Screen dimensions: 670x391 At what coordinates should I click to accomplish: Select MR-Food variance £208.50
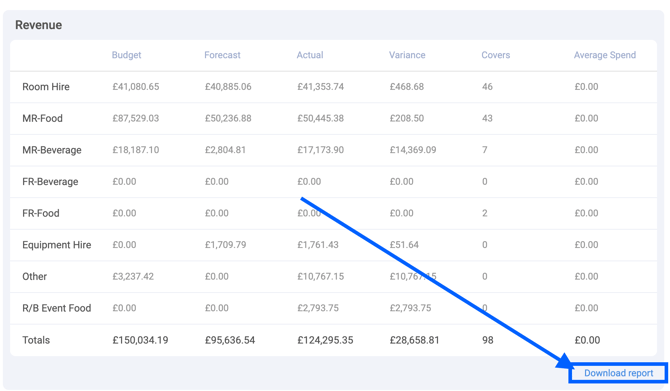[x=406, y=118]
